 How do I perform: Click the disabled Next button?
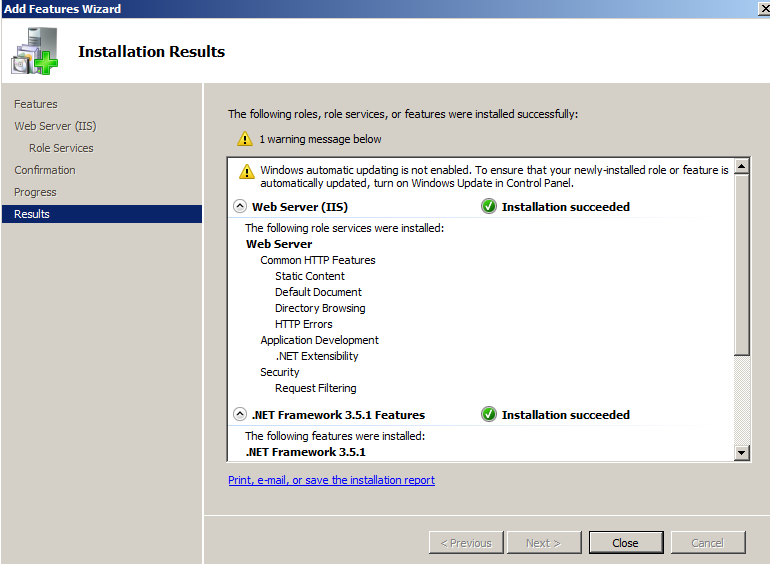(544, 543)
